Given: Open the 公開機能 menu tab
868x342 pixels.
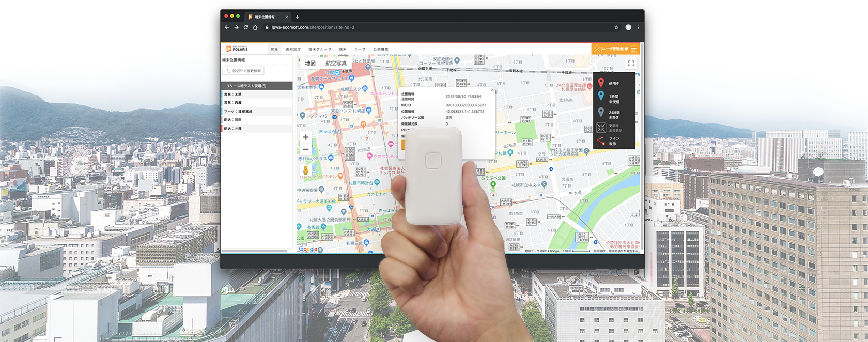Looking at the screenshot, I should click(x=381, y=49).
